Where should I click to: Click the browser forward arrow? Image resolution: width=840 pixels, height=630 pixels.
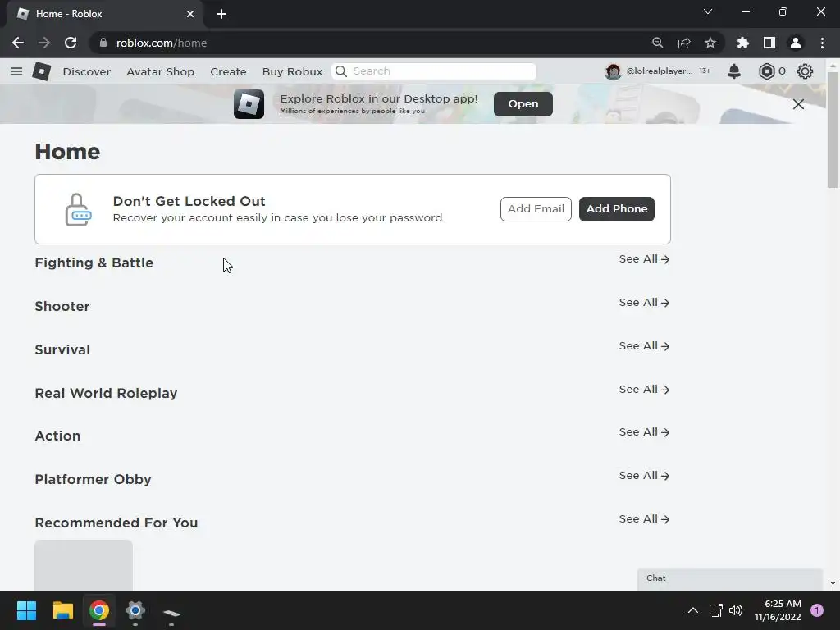click(x=44, y=43)
